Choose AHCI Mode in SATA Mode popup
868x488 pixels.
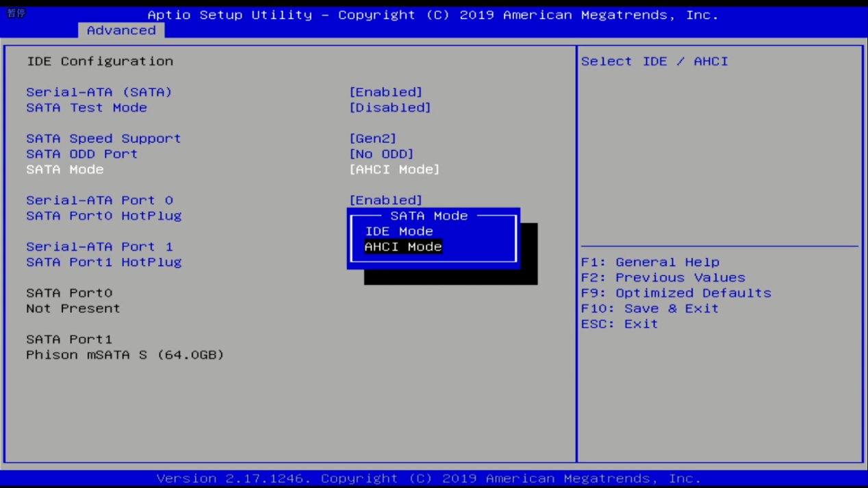coord(403,247)
